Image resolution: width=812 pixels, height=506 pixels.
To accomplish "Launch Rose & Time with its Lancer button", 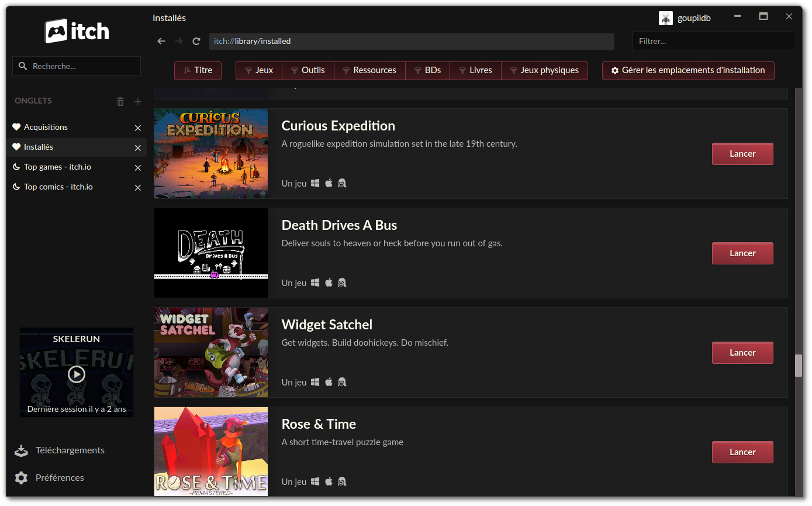I will 742,452.
